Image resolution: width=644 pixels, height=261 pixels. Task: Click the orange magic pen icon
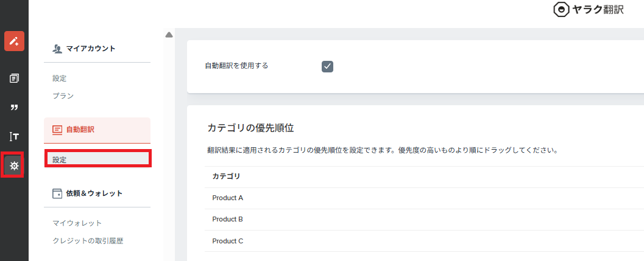[15, 41]
